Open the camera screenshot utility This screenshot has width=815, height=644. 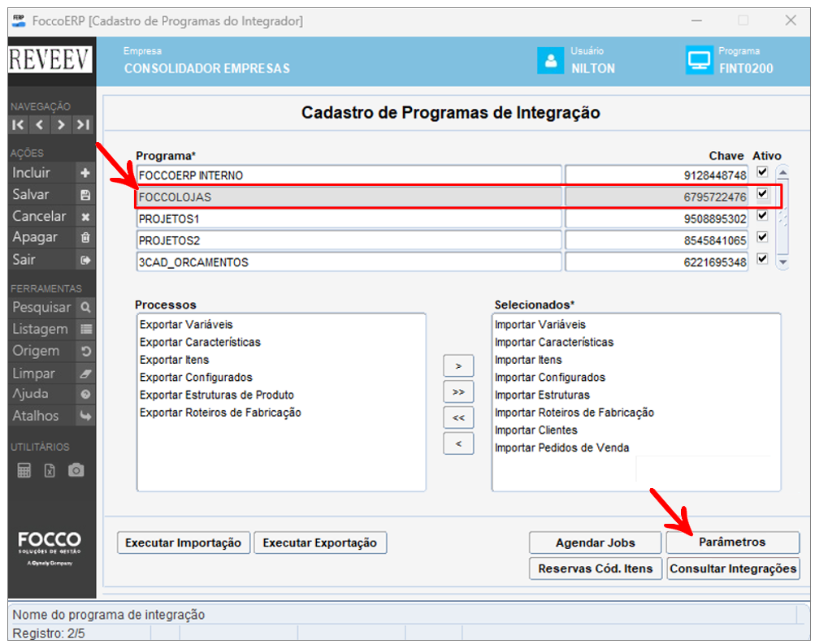76,470
